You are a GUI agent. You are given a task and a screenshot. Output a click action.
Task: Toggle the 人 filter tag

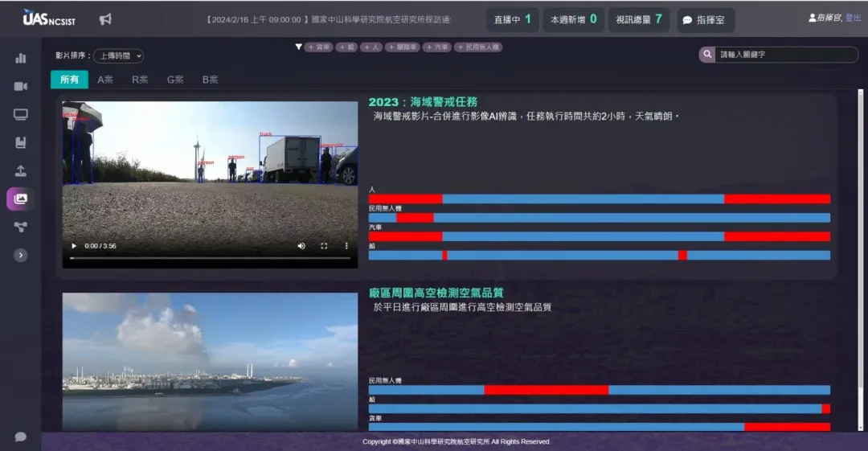[x=371, y=47]
